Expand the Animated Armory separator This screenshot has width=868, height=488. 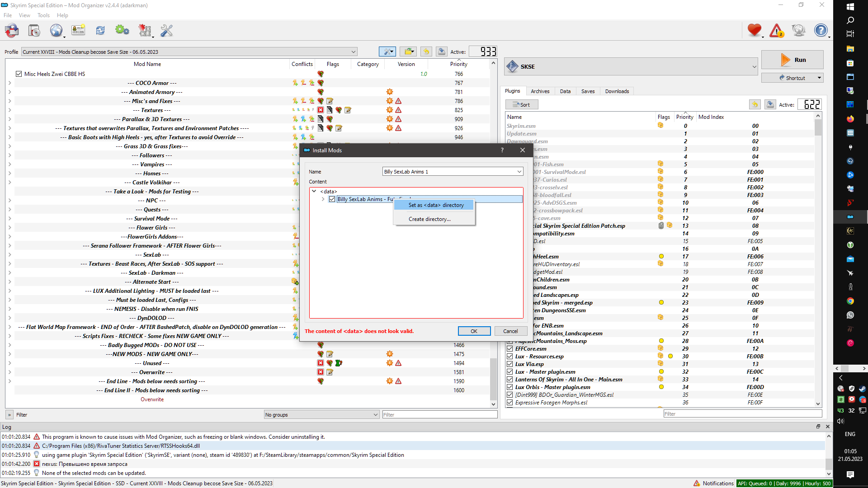9,92
